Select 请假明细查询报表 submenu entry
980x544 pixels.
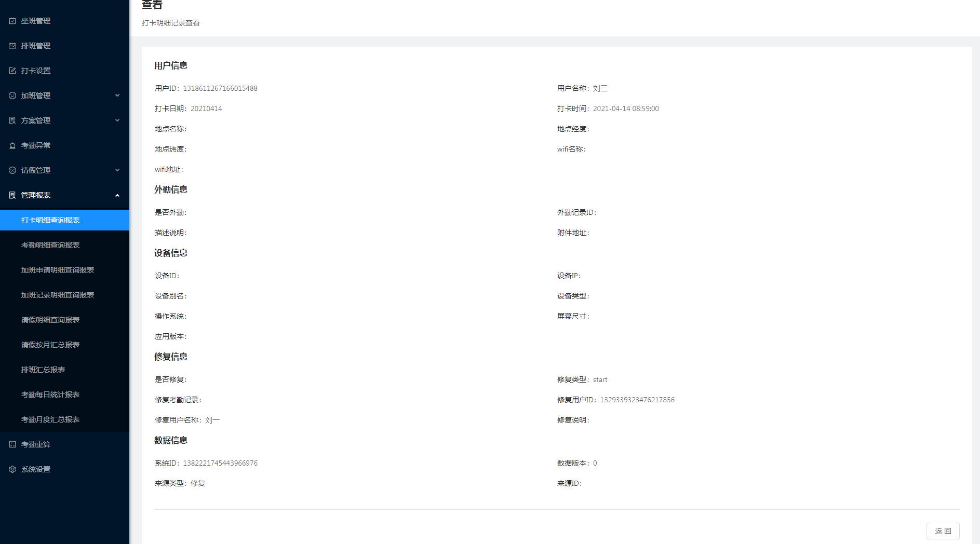tap(64, 320)
